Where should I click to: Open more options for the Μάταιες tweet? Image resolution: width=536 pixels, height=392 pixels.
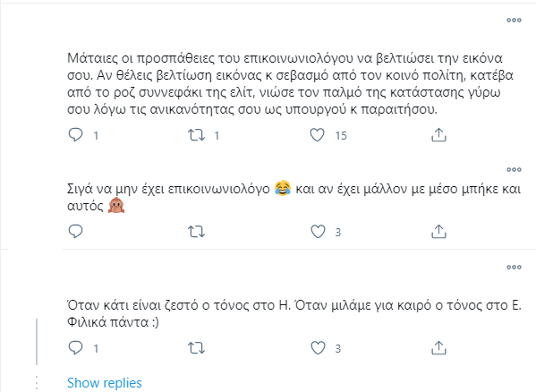(x=514, y=21)
